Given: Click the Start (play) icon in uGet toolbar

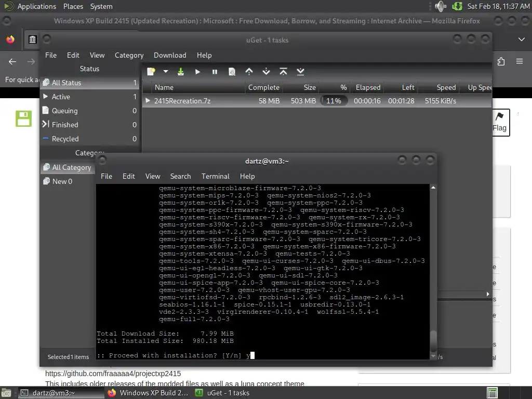Looking at the screenshot, I should [x=197, y=72].
